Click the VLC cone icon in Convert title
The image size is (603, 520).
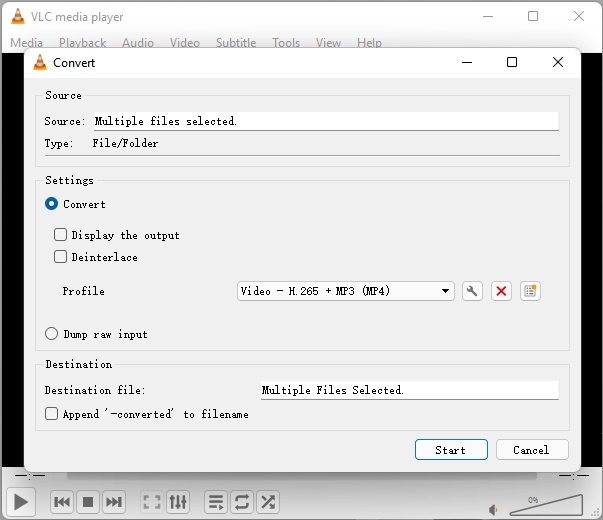(40, 62)
